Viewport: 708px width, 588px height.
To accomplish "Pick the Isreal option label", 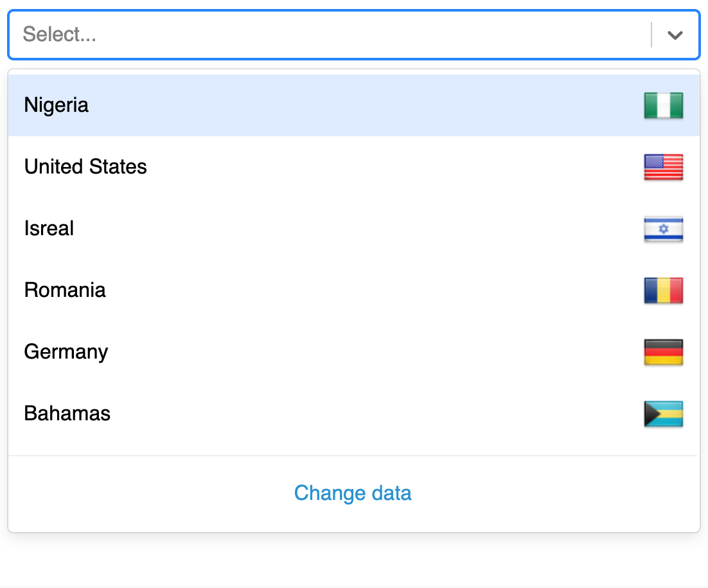I will [49, 229].
